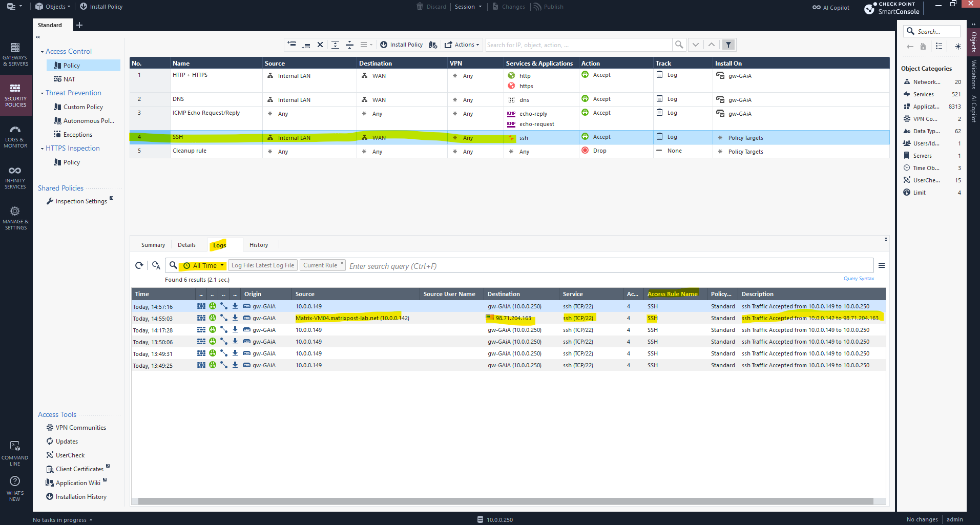Delete selected rule with X icon
The image size is (980, 525).
320,45
